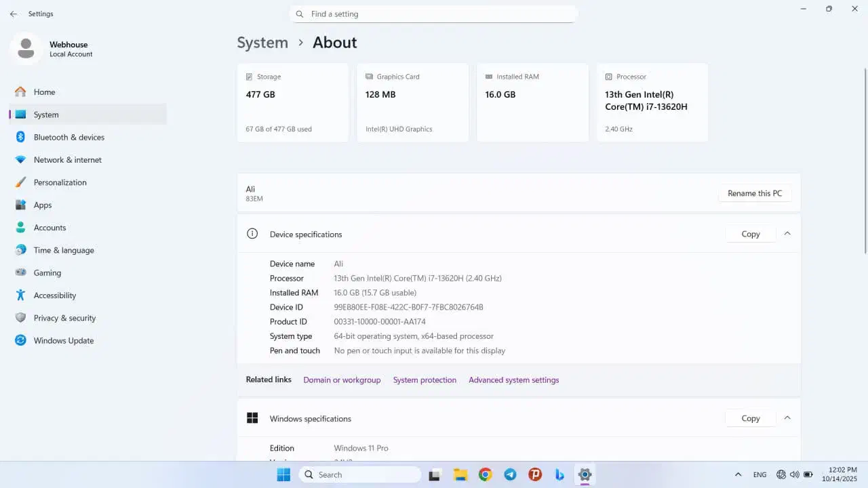Open Accessibility settings
The height and width of the screenshot is (488, 868).
[x=54, y=296]
